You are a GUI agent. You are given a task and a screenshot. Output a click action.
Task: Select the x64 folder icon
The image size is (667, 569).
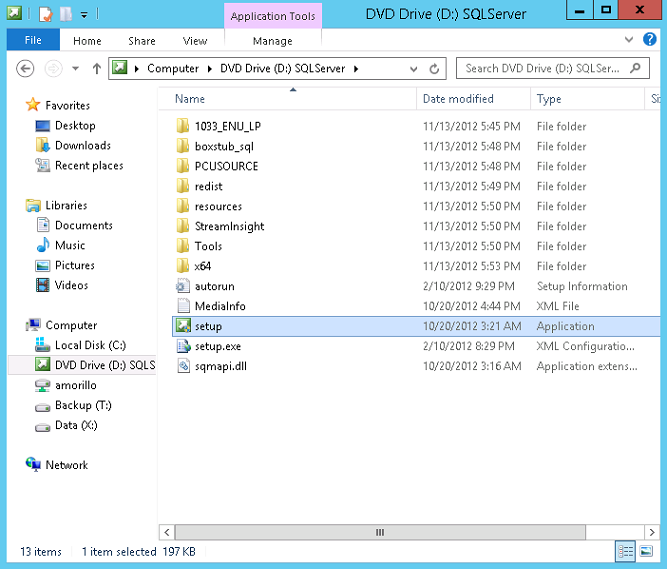(x=182, y=266)
